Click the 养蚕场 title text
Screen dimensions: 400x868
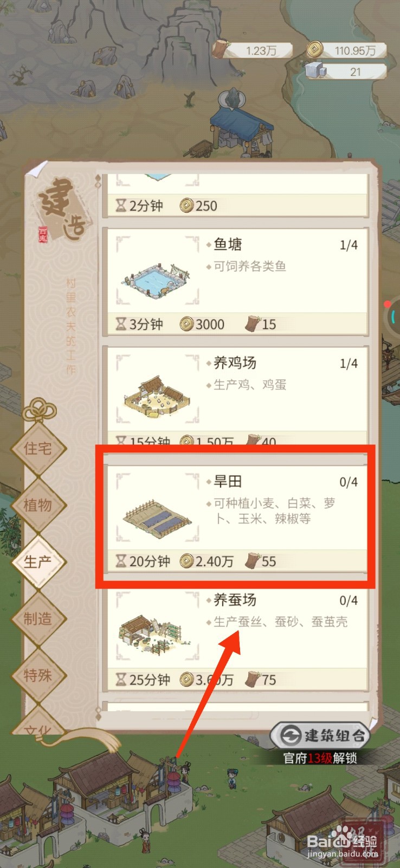(235, 599)
